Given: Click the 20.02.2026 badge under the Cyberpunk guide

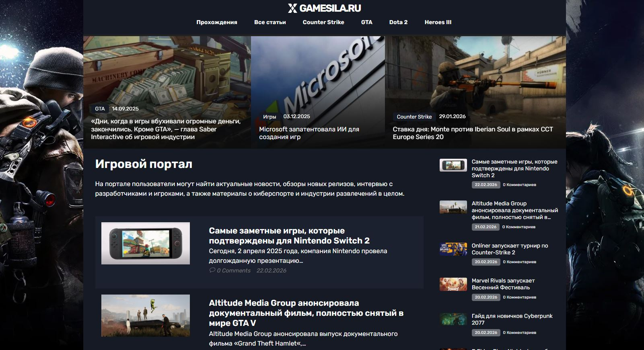Looking at the screenshot, I should click(486, 333).
